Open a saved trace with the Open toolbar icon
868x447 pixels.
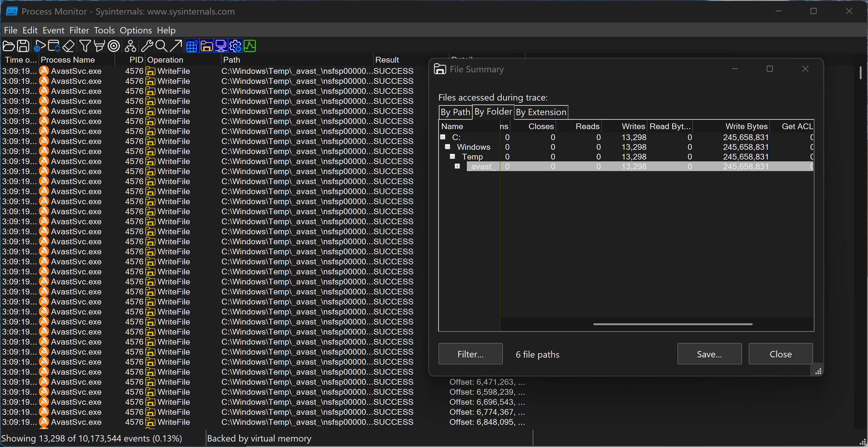(9, 46)
